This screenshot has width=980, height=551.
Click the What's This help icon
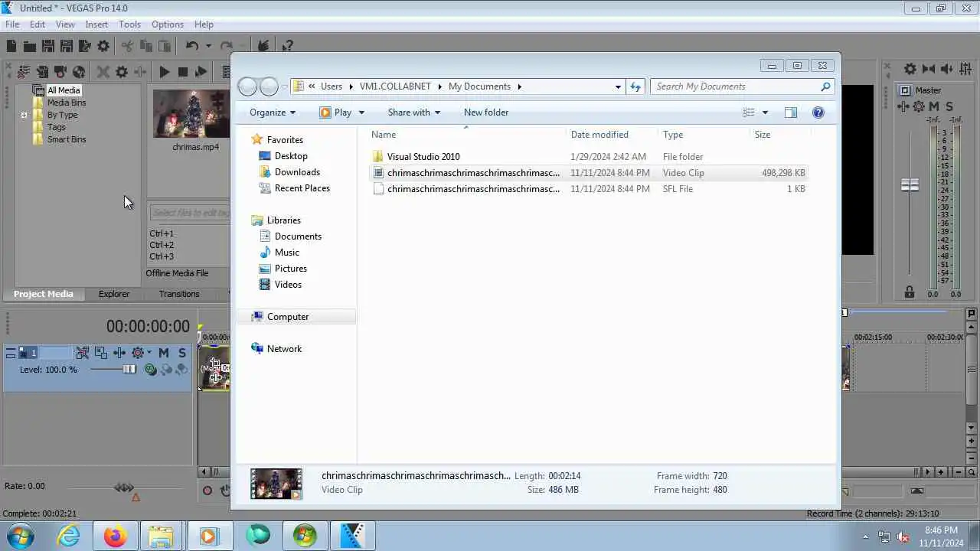(x=287, y=47)
